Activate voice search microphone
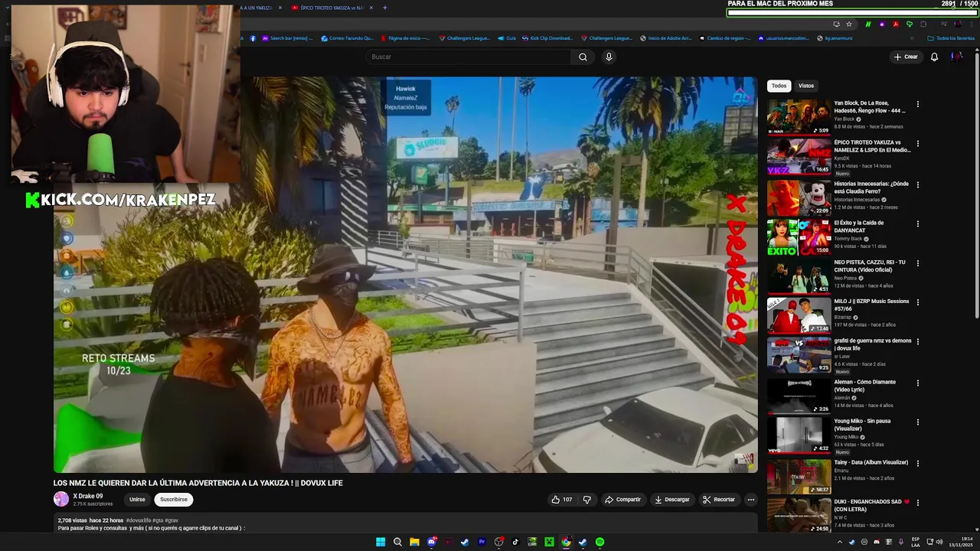980x551 pixels. pyautogui.click(x=609, y=57)
